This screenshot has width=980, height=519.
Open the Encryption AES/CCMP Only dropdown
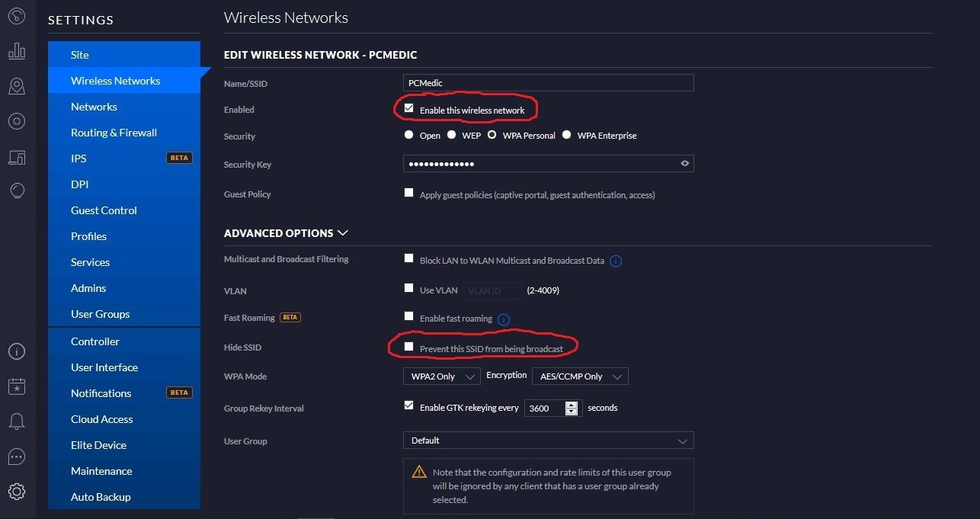[579, 376]
